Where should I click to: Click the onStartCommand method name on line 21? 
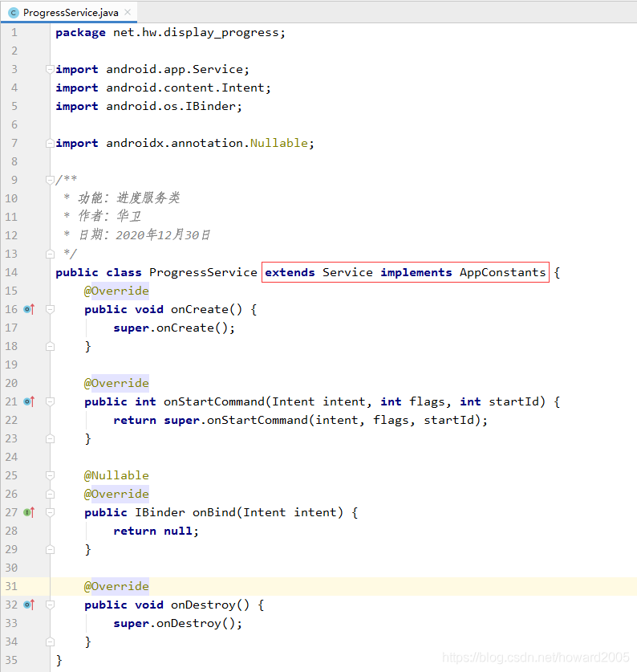tap(213, 401)
